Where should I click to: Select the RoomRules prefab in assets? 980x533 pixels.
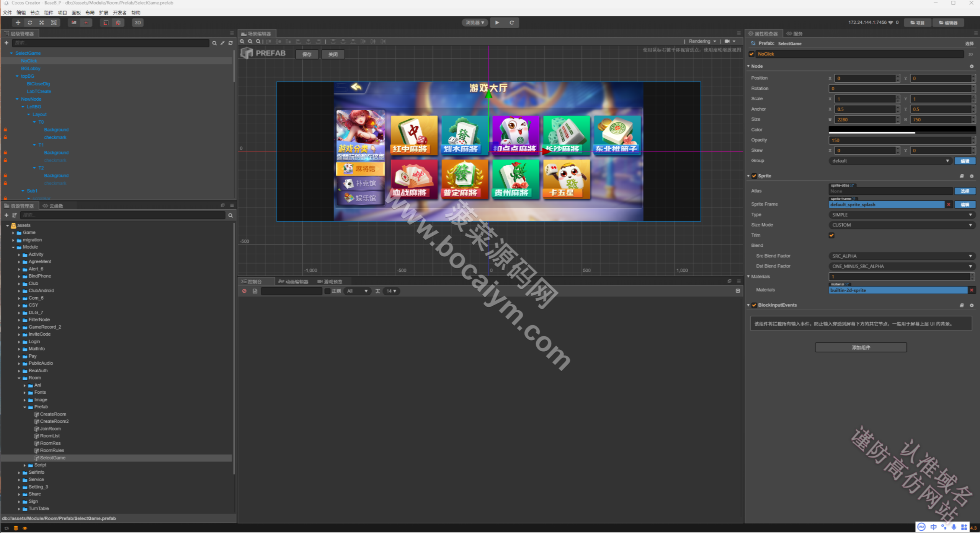point(52,450)
